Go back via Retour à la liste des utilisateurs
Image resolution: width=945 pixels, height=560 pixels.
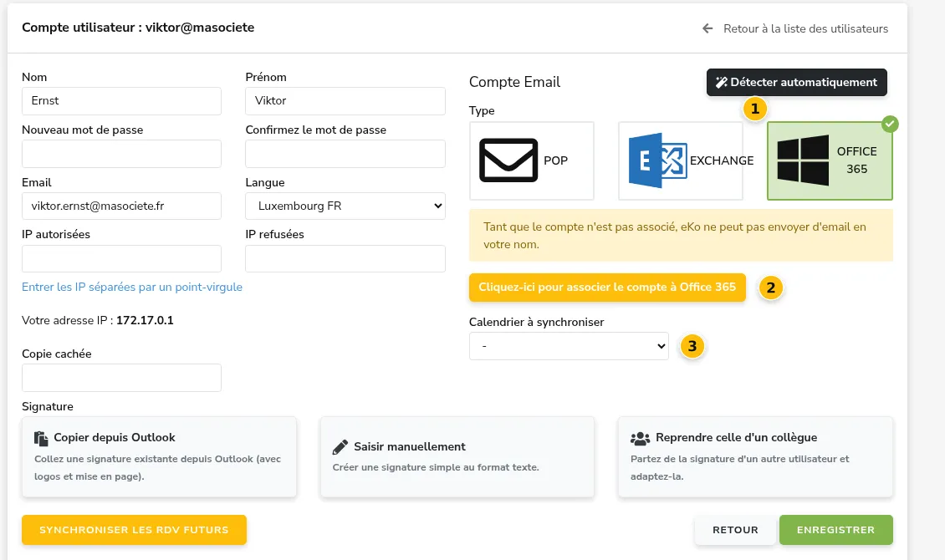click(x=795, y=28)
